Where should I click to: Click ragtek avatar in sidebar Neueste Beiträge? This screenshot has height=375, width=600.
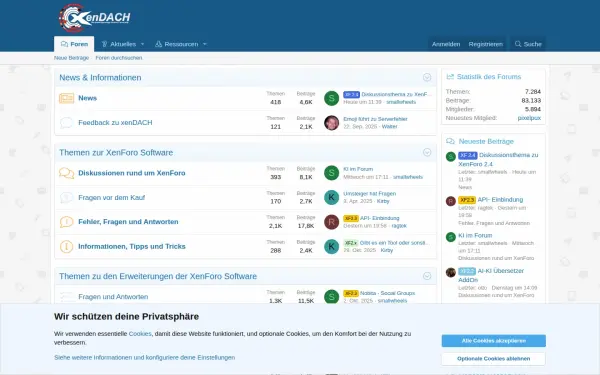coord(451,201)
